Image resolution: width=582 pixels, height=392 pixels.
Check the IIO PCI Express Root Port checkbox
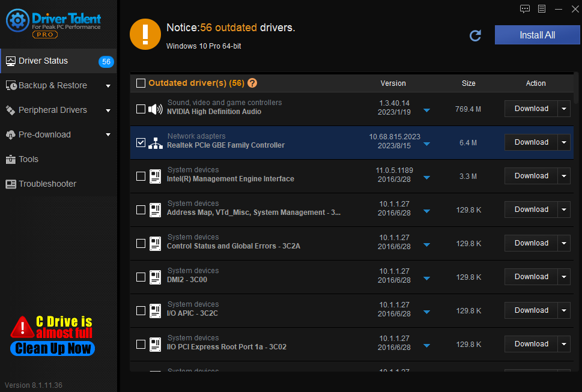pos(141,345)
